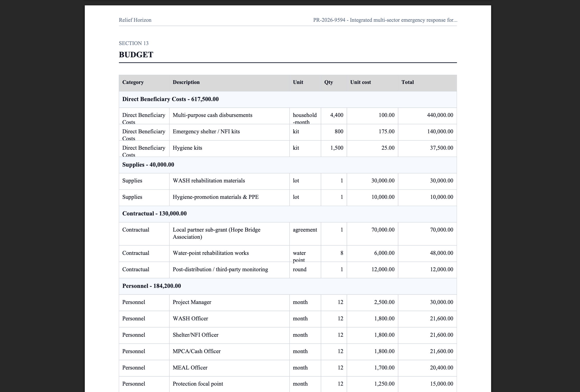This screenshot has height=392, width=580.
Task: Click the quantity value '4,400'
Action: tap(337, 115)
